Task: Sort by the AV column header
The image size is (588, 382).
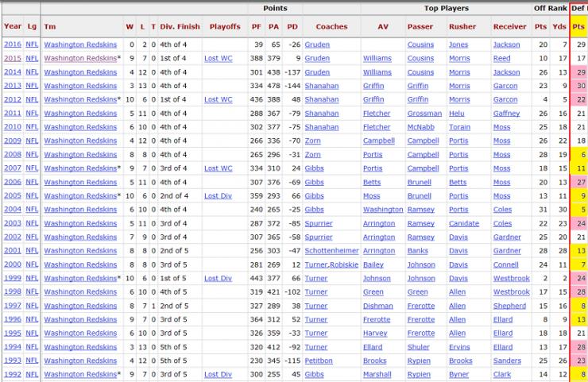Action: pos(383,27)
